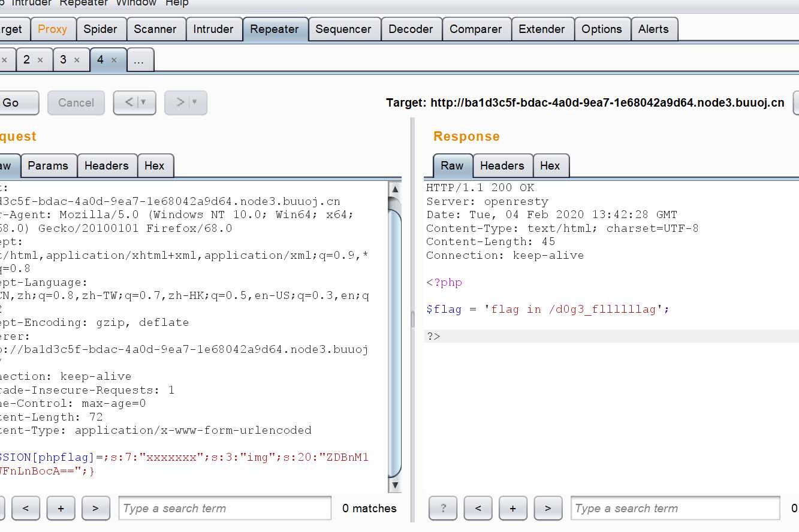Viewport: 799px width, 532px height.
Task: Find previous match in response search
Action: (478, 508)
